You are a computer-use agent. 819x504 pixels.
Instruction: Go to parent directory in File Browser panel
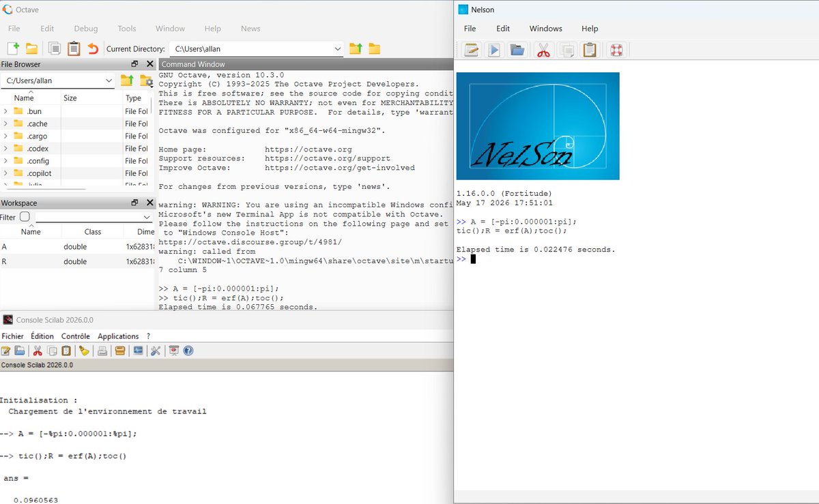pos(127,80)
